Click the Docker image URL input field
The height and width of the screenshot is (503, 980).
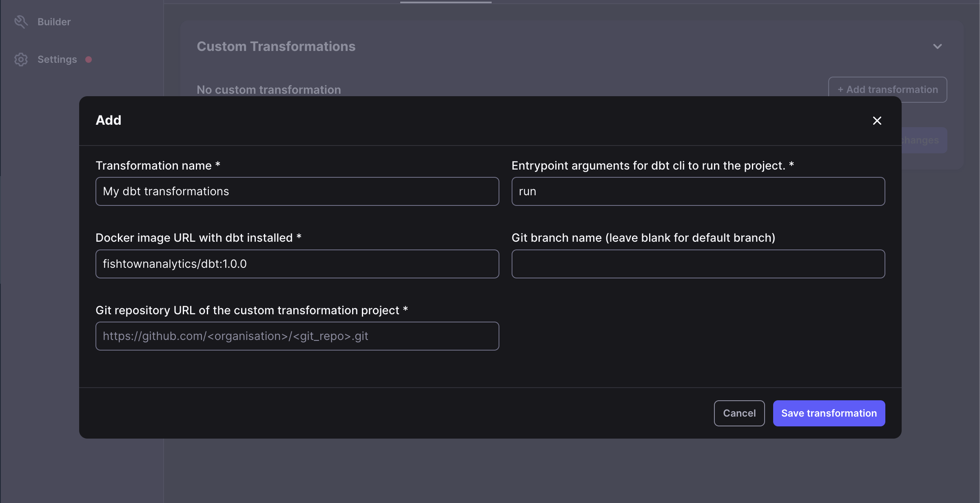297,264
